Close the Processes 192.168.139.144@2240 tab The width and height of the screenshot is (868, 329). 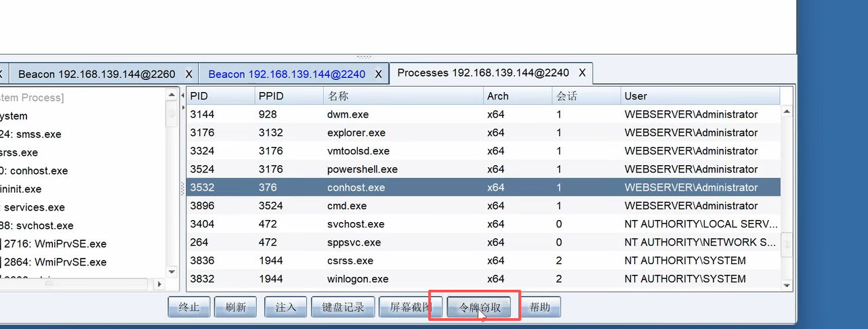click(582, 72)
